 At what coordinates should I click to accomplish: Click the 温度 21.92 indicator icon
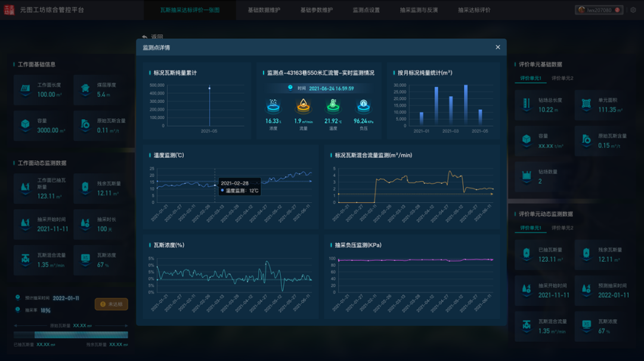pos(333,106)
